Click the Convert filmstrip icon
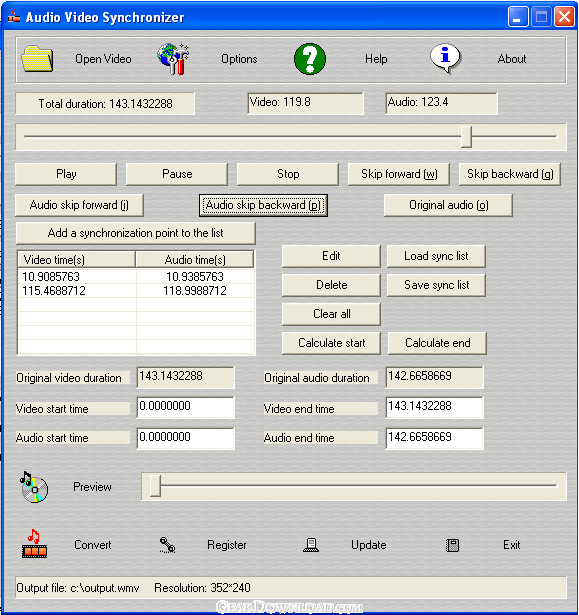 click(x=34, y=544)
